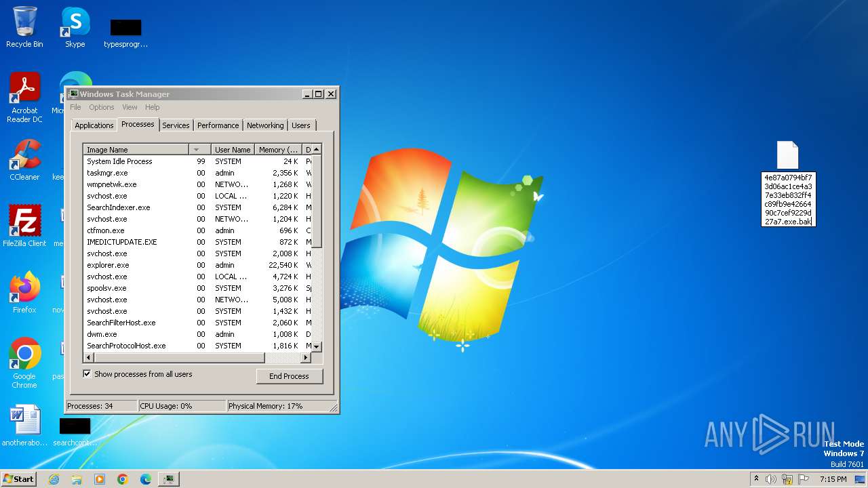Screen dimensions: 868x488
Task: Click the process list scroll down arrow
Action: click(316, 346)
